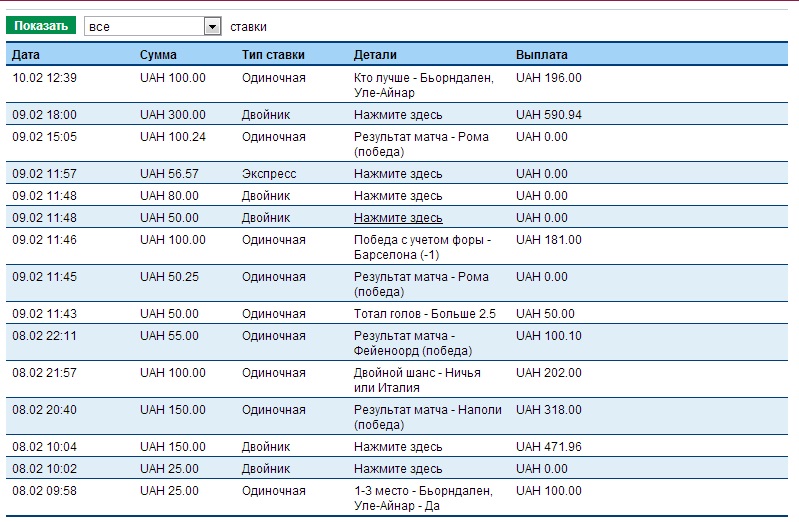The width and height of the screenshot is (799, 522).
Task: Click the Тотал голов - Больше 2.5 details
Action: [424, 314]
